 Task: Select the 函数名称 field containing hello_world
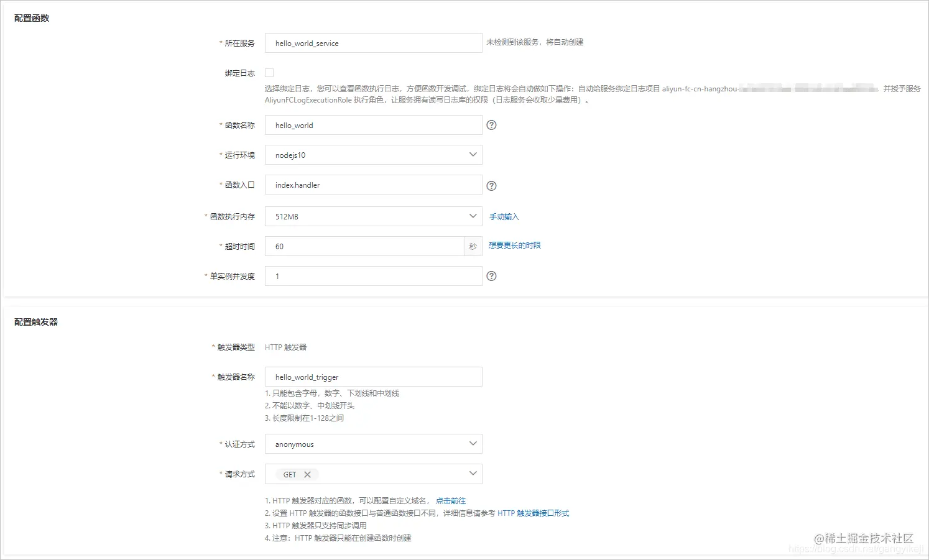372,125
